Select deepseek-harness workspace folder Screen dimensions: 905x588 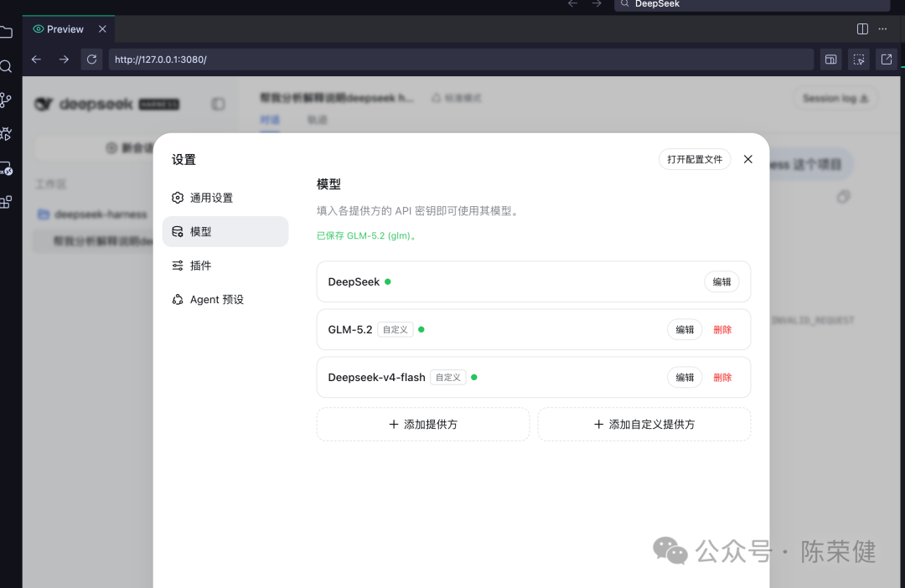(92, 214)
